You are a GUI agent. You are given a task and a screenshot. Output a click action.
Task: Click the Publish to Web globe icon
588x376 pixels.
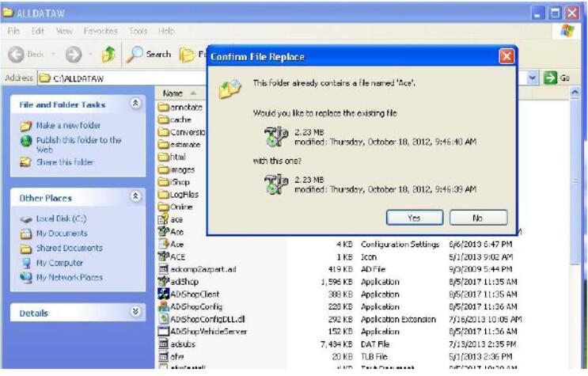coord(26,141)
